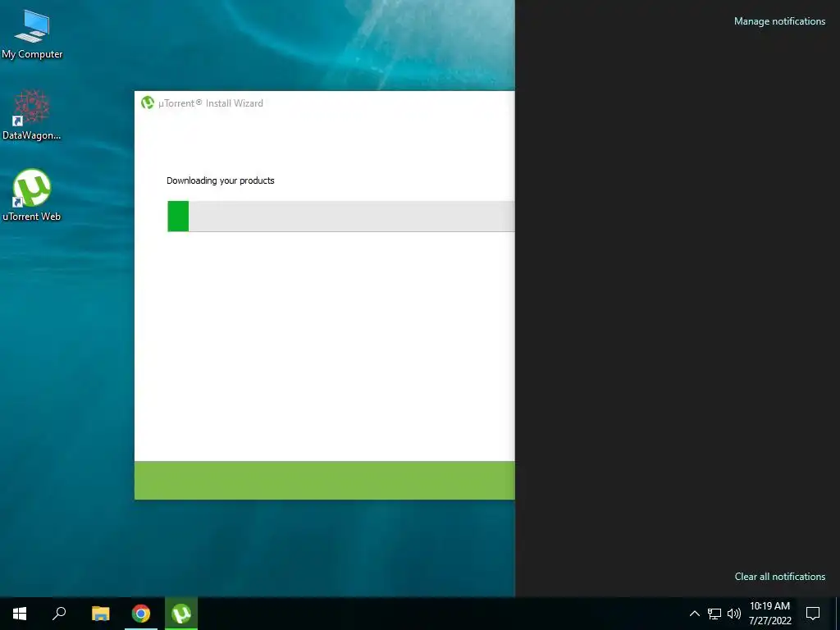Show hidden system tray icons
Image resolution: width=840 pixels, height=630 pixels.
tap(694, 614)
